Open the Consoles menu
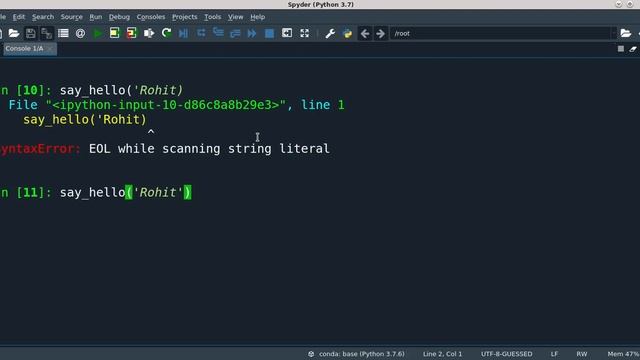Image resolution: width=640 pixels, height=360 pixels. [x=151, y=17]
